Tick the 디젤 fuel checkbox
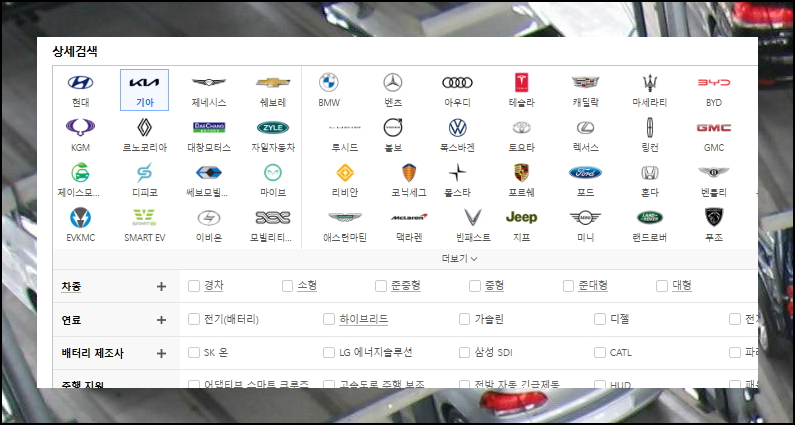 tap(600, 319)
